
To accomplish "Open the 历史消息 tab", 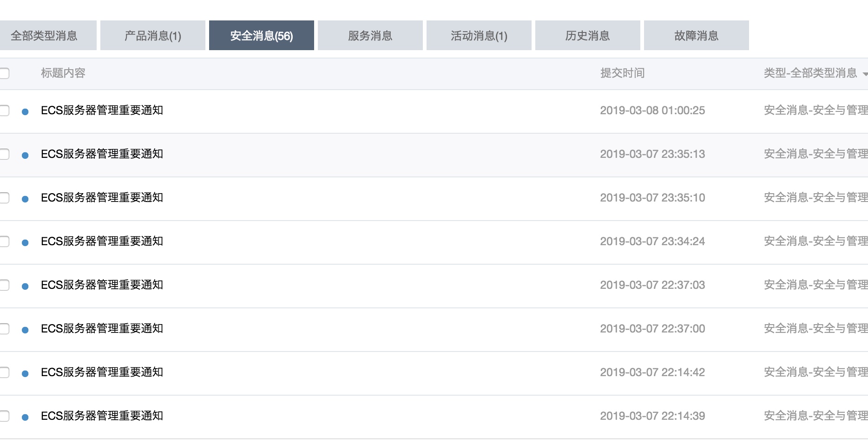I will [x=588, y=35].
